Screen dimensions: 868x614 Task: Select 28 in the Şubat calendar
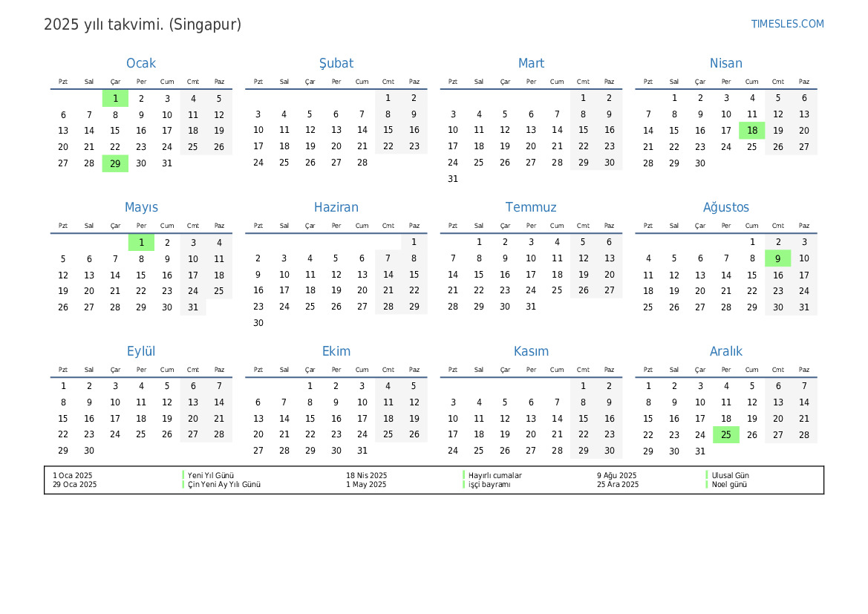pos(362,163)
